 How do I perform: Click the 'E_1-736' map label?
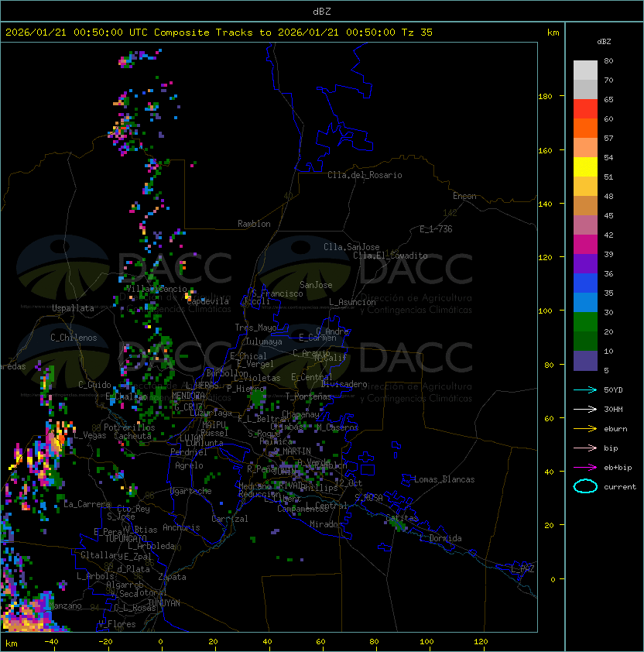tap(436, 229)
